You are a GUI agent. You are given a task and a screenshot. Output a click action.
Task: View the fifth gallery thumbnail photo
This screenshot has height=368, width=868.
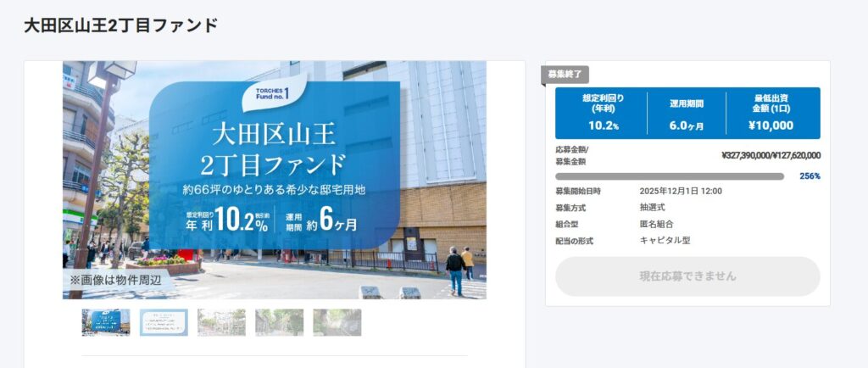point(337,322)
